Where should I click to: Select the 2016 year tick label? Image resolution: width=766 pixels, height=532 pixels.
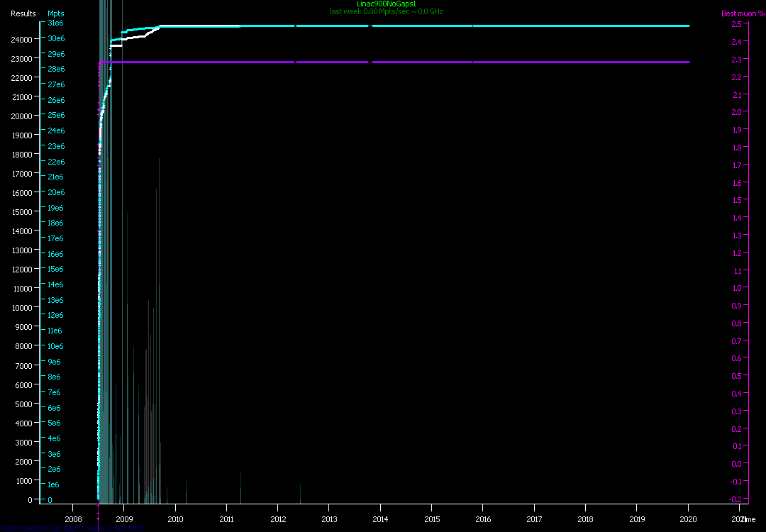483,519
